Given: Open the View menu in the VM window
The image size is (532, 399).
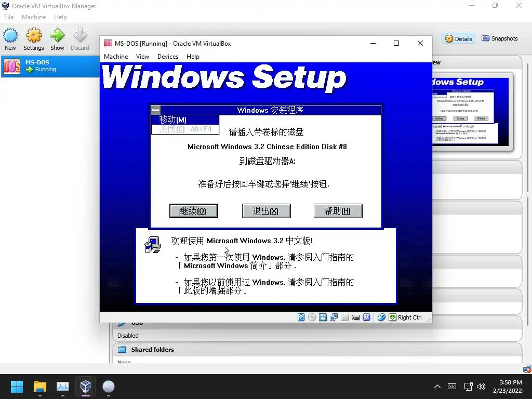Looking at the screenshot, I should click(142, 57).
